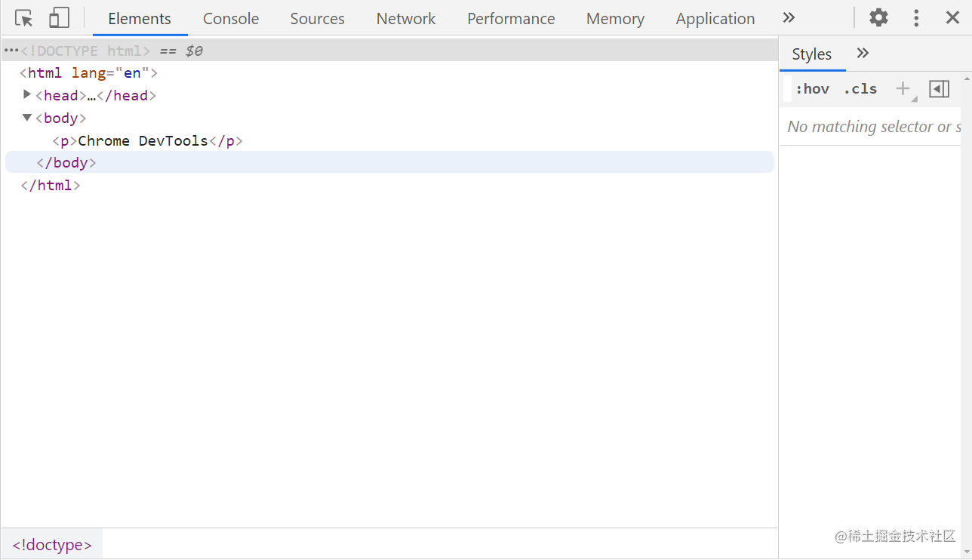Click the !doctype breadcrumb
Viewport: 972px width, 560px height.
point(52,545)
